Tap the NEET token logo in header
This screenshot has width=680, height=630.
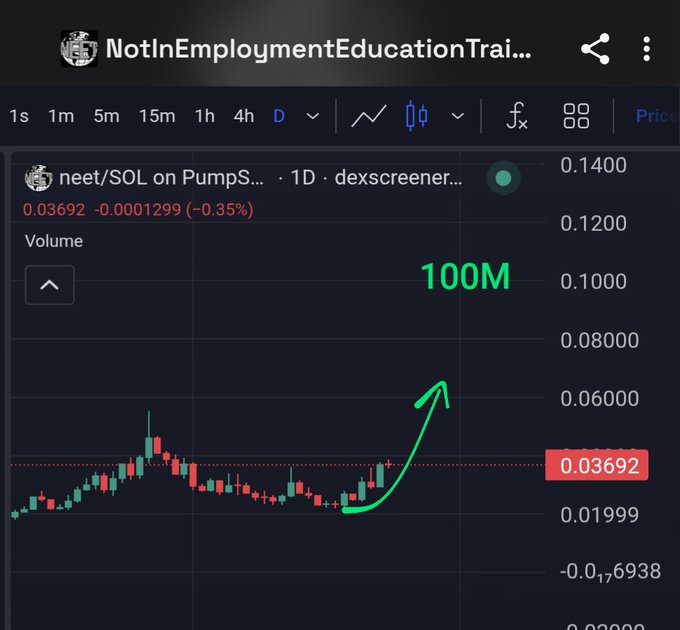[79, 49]
